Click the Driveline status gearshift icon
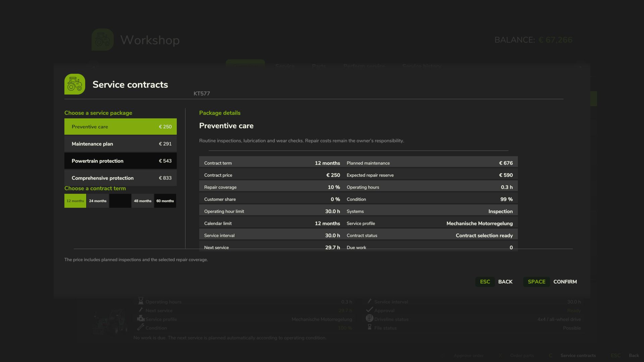The image size is (644, 362). click(369, 318)
